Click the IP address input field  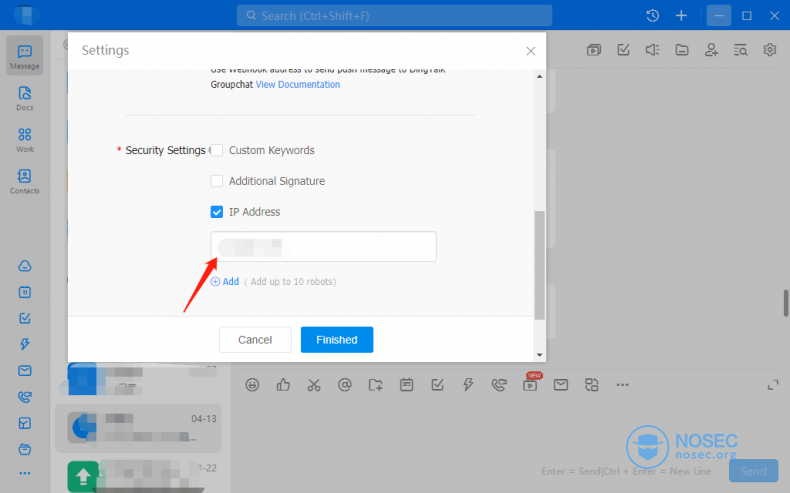[x=323, y=247]
